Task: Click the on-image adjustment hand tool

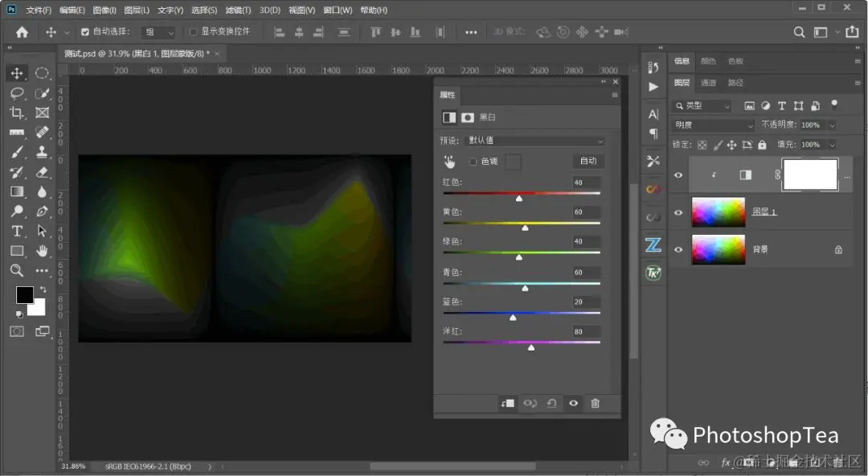Action: (x=449, y=162)
